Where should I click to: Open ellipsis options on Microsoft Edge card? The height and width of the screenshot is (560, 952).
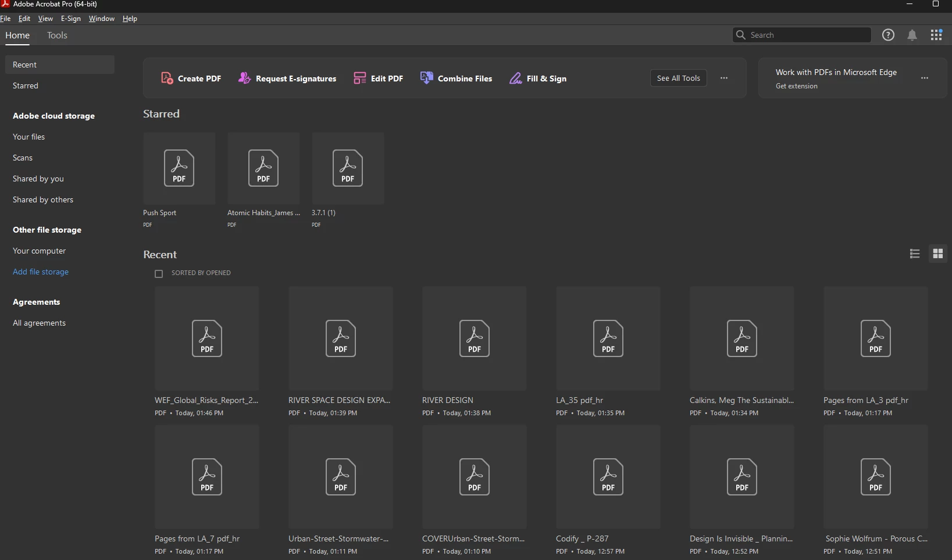tap(925, 78)
